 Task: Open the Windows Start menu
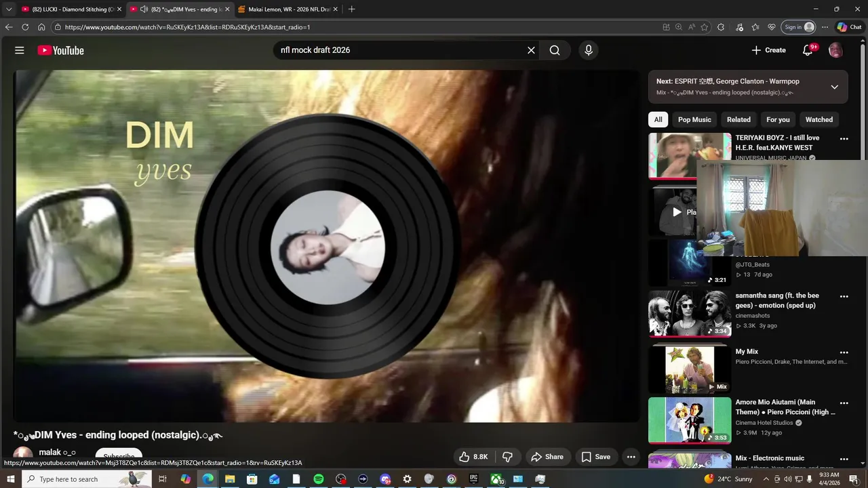tap(10, 479)
